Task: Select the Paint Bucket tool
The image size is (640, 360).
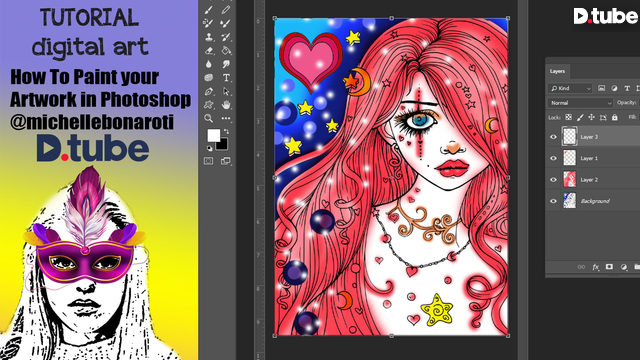Action: (226, 51)
